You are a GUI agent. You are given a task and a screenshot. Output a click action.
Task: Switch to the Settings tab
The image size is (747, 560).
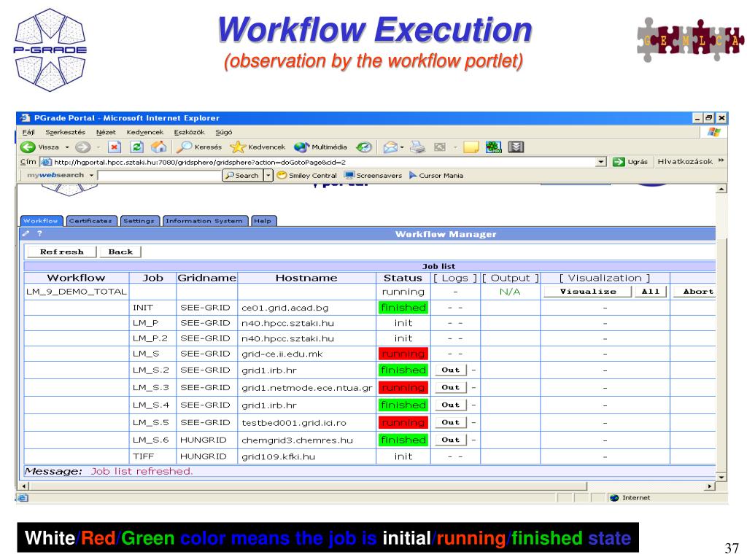139,221
